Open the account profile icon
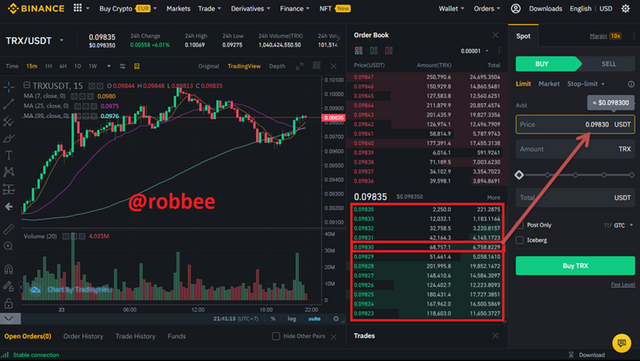 click(516, 9)
